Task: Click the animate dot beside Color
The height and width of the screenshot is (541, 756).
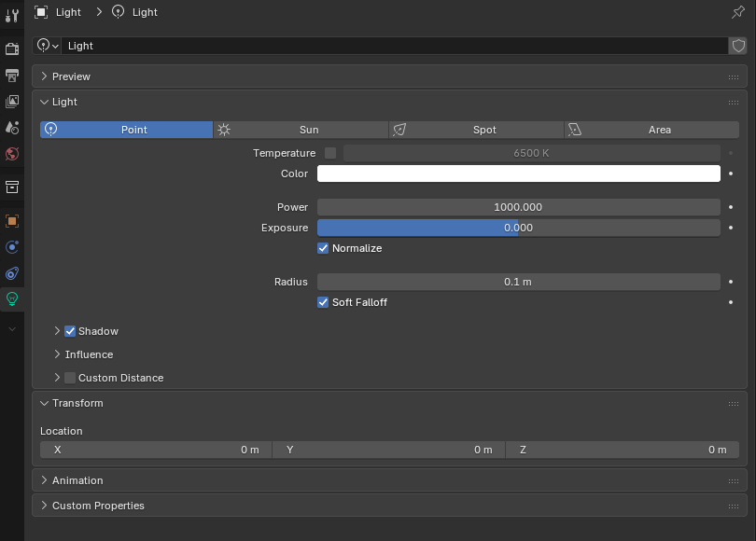Action: [731, 173]
